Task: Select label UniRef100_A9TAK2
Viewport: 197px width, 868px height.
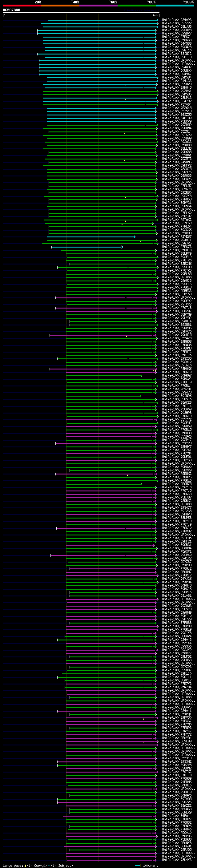Action: [x=177, y=220]
